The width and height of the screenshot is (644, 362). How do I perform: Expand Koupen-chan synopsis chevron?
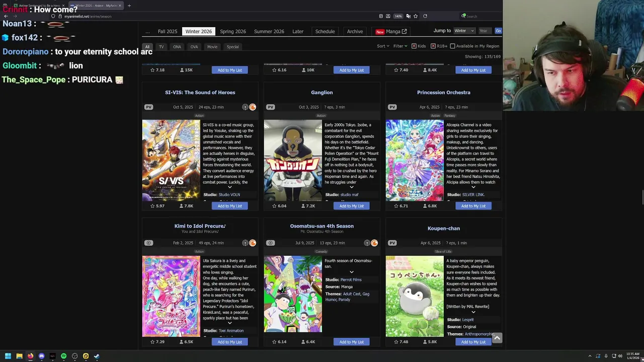coord(473,312)
